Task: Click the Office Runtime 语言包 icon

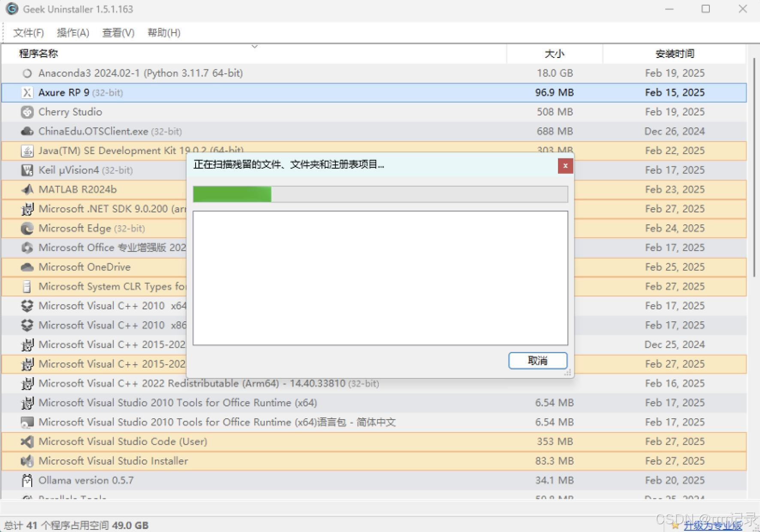Action: pyautogui.click(x=27, y=423)
